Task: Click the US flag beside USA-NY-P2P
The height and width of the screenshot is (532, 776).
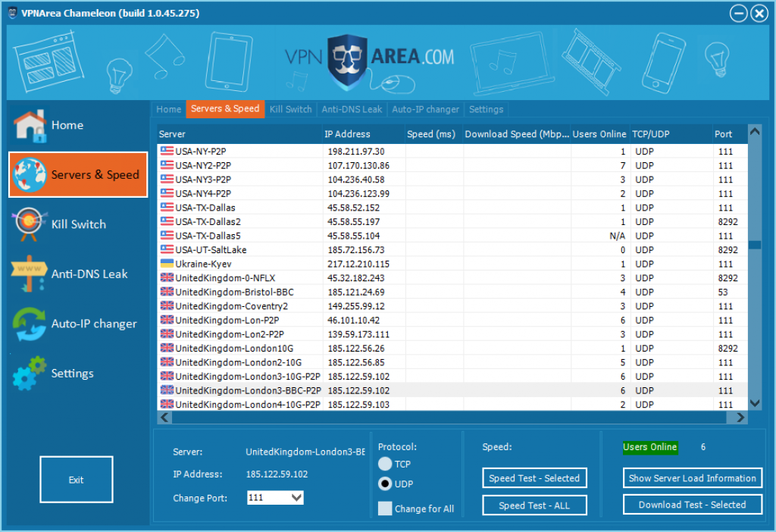Action: click(167, 151)
